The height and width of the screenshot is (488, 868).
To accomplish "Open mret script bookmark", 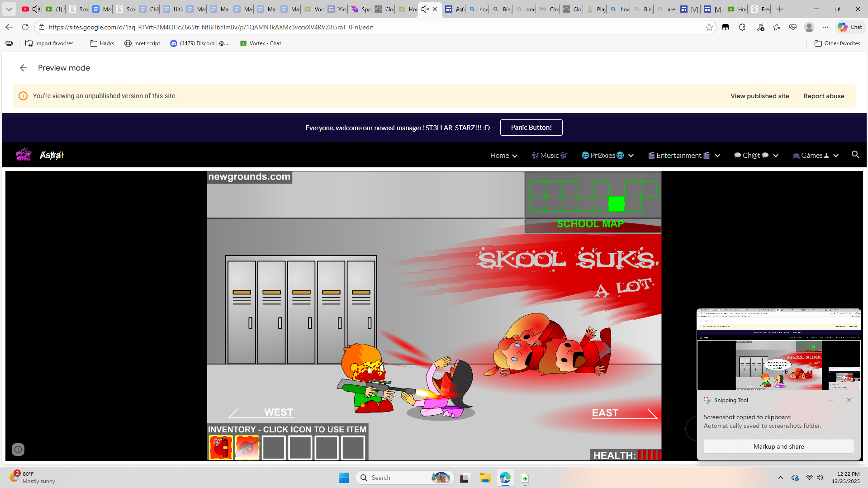I will click(142, 43).
